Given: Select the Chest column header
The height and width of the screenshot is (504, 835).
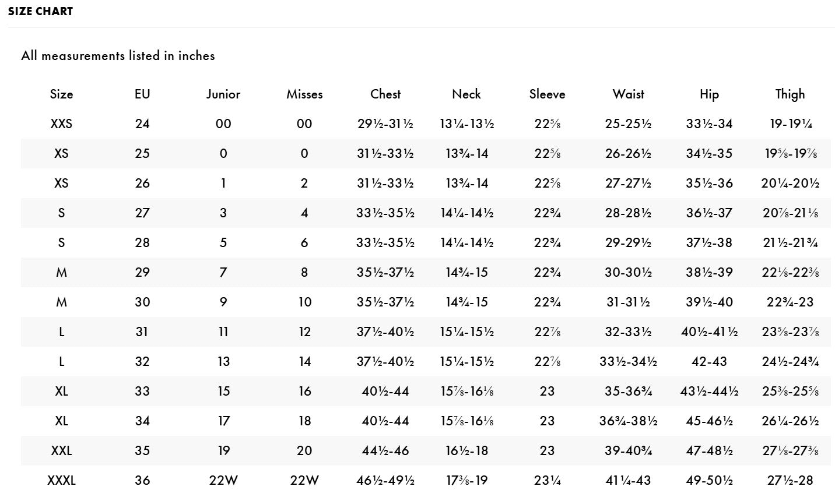Looking at the screenshot, I should tap(385, 94).
